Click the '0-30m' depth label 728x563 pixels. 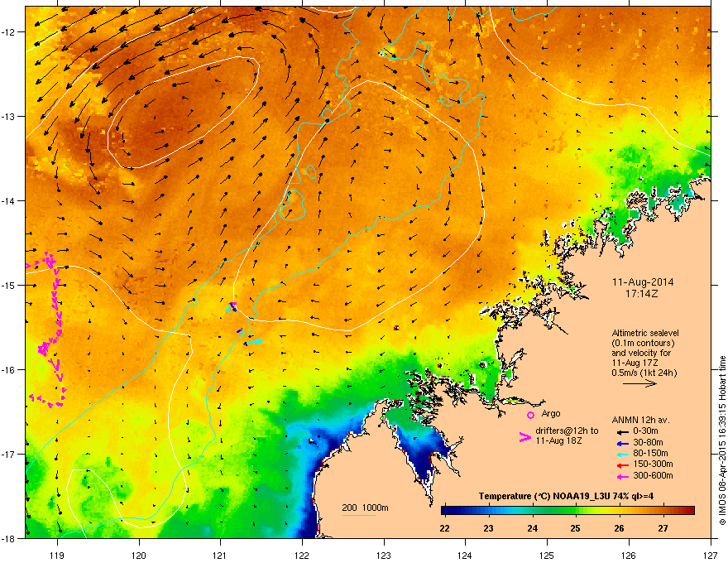[645, 431]
